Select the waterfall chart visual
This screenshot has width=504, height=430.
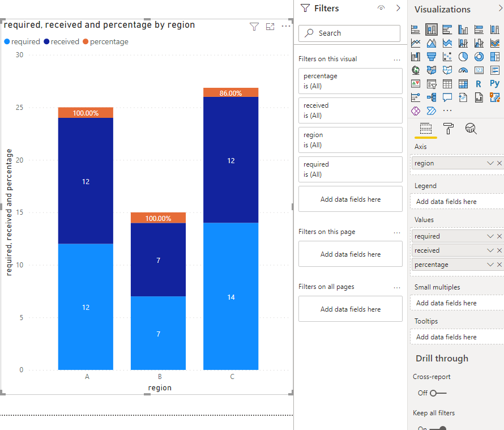(x=416, y=57)
